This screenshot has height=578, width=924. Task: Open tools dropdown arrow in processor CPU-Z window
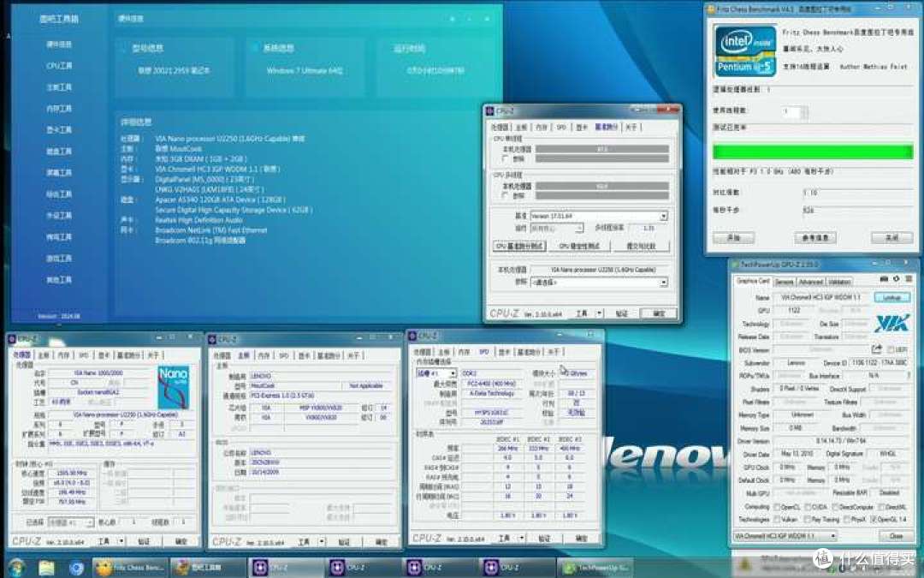121,541
